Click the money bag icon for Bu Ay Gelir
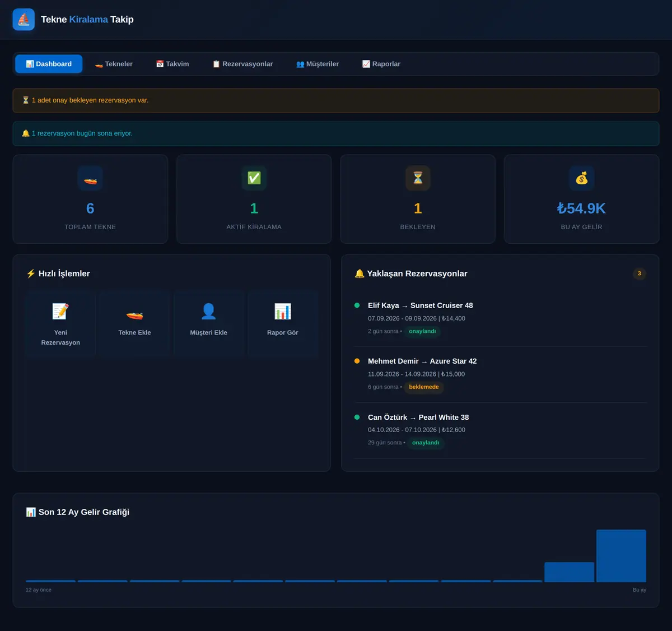Image resolution: width=672 pixels, height=631 pixels. (582, 178)
